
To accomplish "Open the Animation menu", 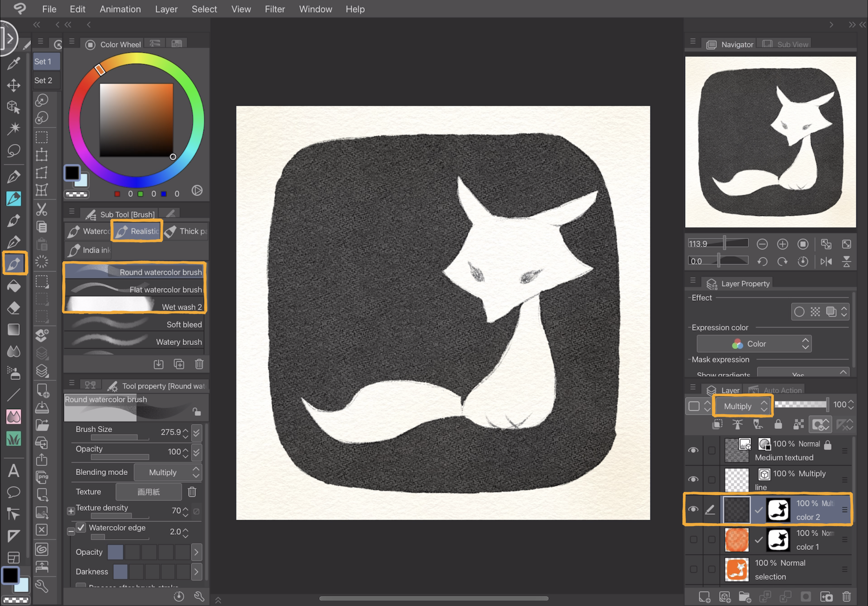I will [120, 9].
